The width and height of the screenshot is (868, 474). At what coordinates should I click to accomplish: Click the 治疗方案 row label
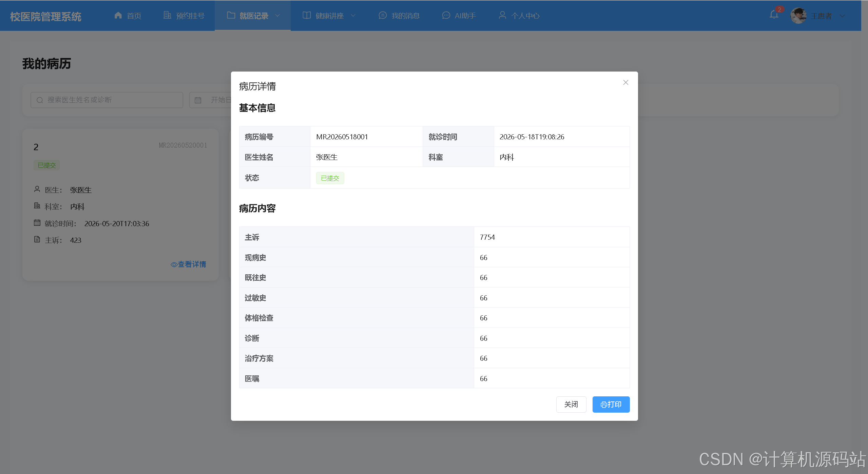click(259, 358)
